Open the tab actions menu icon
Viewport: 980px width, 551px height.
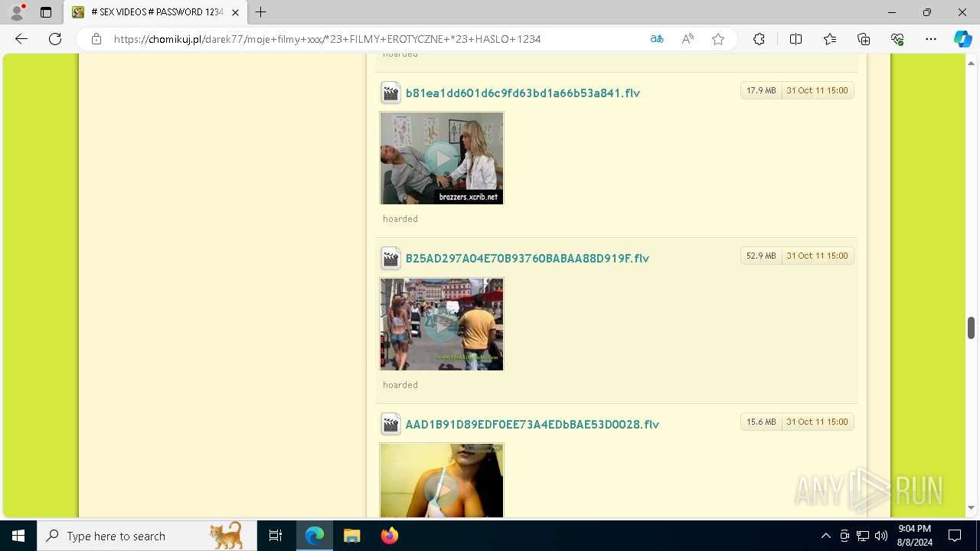[46, 12]
